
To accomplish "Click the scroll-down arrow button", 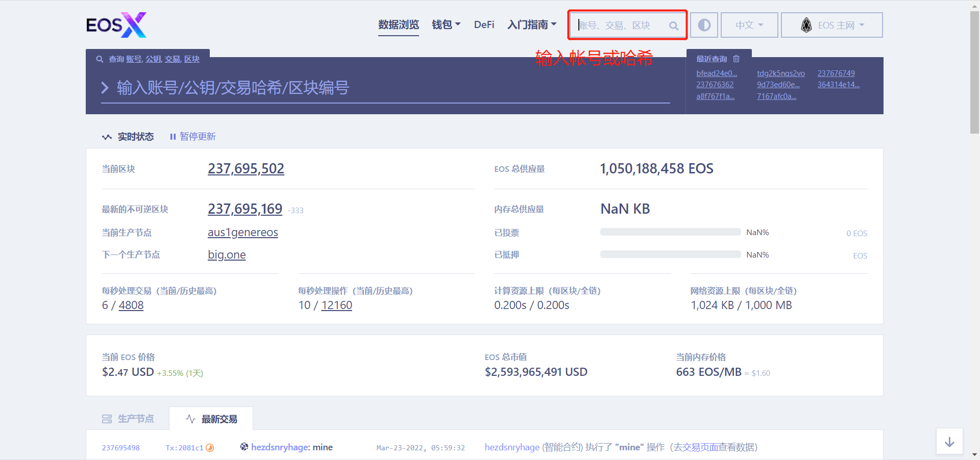I will point(949,442).
